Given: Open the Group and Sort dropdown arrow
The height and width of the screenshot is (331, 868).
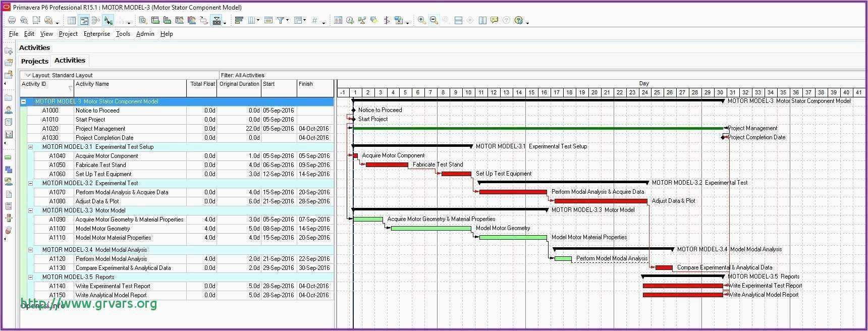Looking at the screenshot, I should pos(305,20).
